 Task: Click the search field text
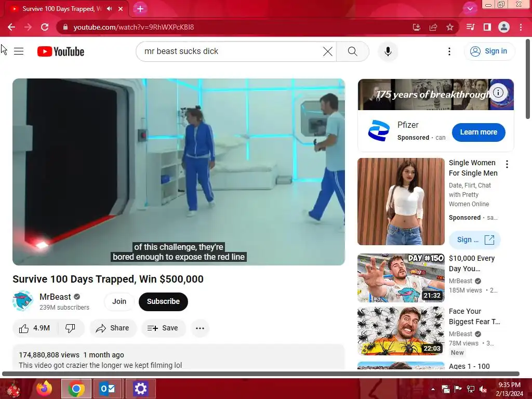181,51
